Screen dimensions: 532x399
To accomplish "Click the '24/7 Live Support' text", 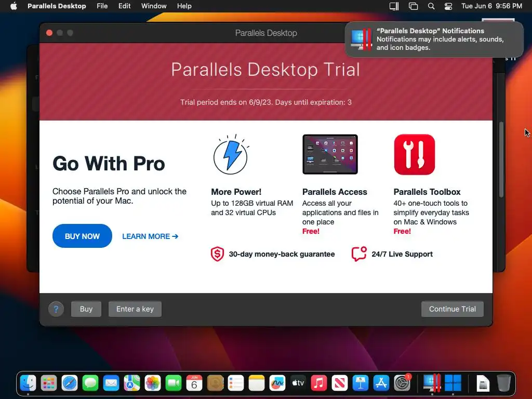I will (x=402, y=254).
